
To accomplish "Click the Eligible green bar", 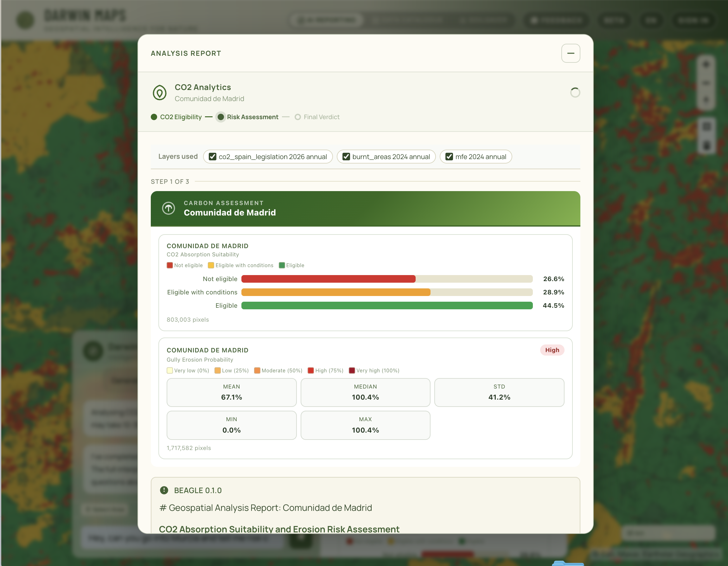I will 387,306.
